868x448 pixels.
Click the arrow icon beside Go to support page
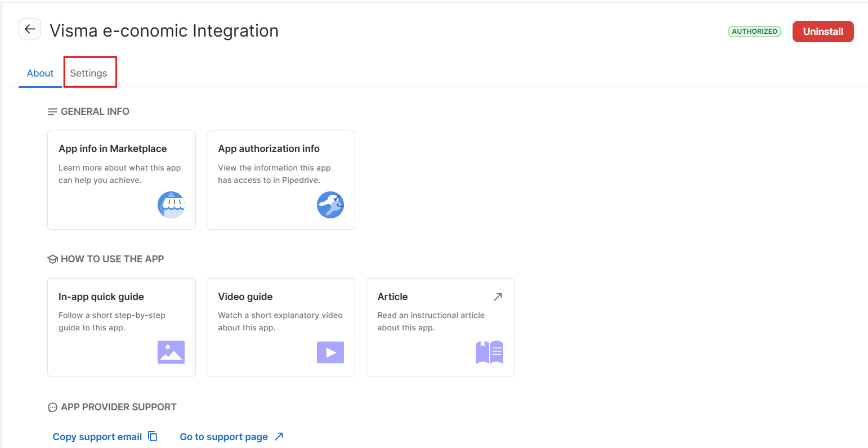pyautogui.click(x=279, y=437)
